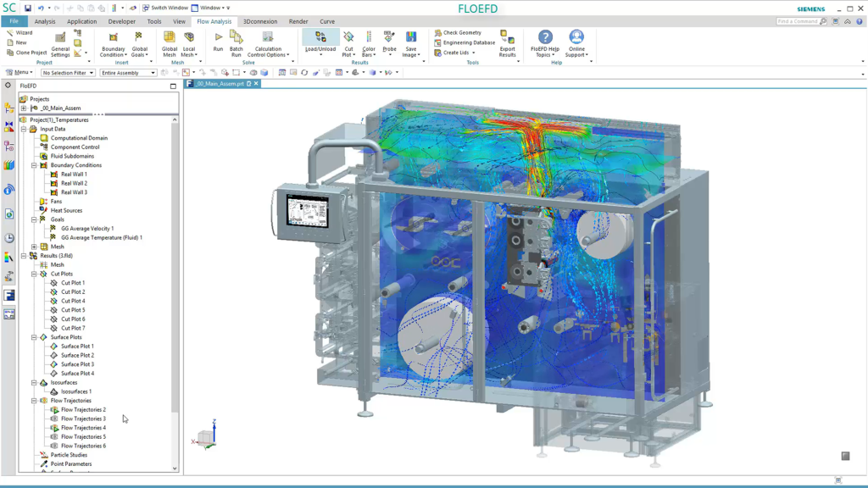This screenshot has width=868, height=488.
Task: Switch to the 3Dconnexion ribbon tab
Action: (x=260, y=21)
